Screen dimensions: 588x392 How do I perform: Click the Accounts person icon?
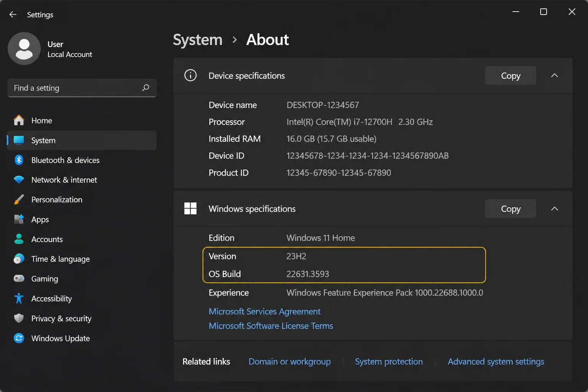pos(19,239)
